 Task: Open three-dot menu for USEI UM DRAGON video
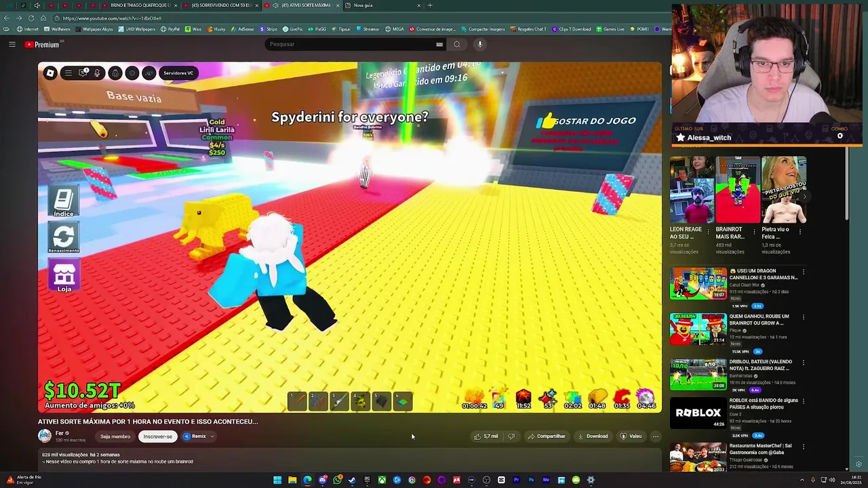pos(804,271)
